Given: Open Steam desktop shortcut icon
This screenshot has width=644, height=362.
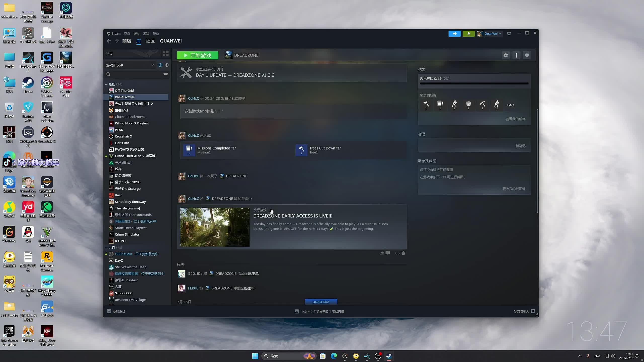Looking at the screenshot, I should point(28,85).
